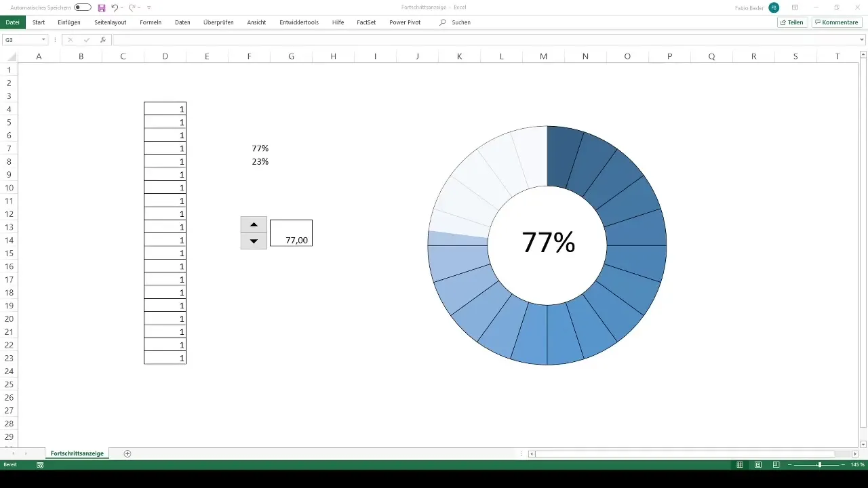The width and height of the screenshot is (868, 488).
Task: Select the cell showing 77%
Action: click(x=249, y=148)
